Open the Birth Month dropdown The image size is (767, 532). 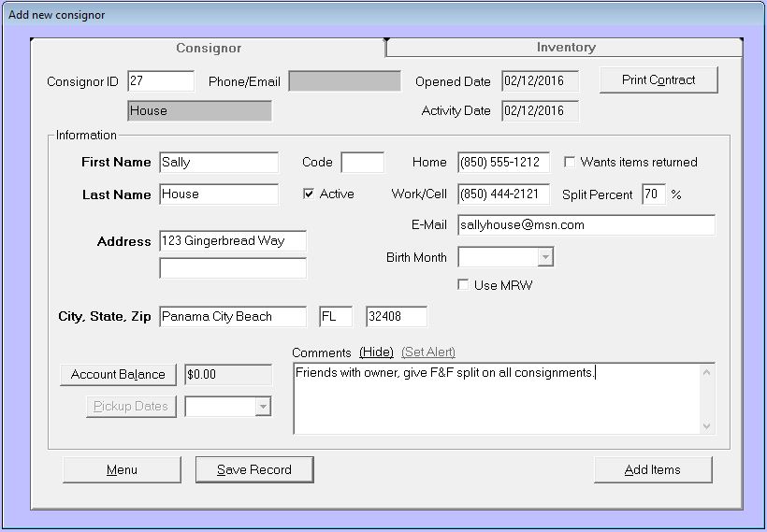(x=545, y=257)
